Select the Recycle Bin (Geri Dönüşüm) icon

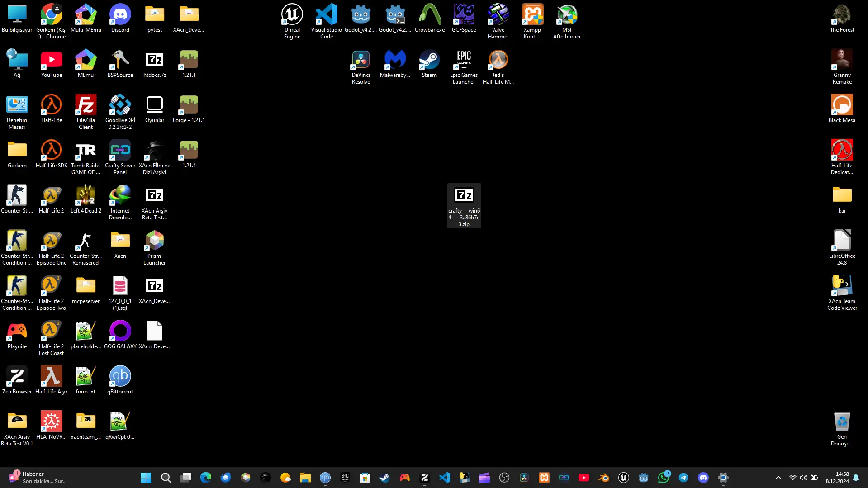[x=842, y=428]
